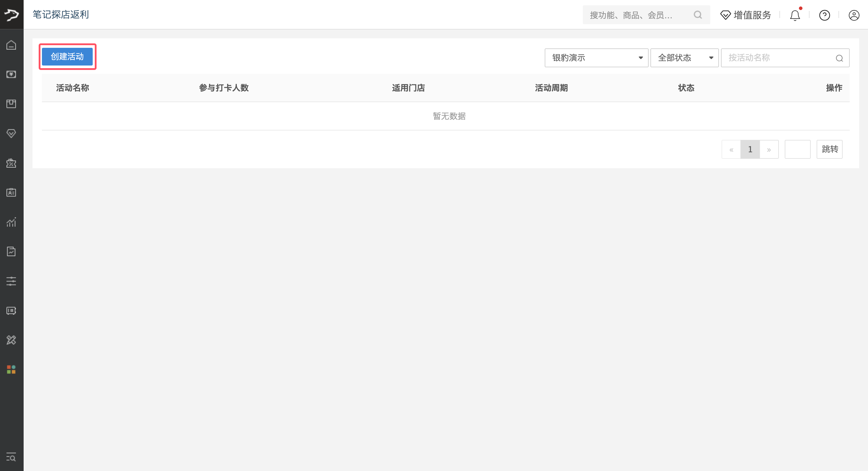
Task: Click the 适用门店 column header
Action: [408, 88]
